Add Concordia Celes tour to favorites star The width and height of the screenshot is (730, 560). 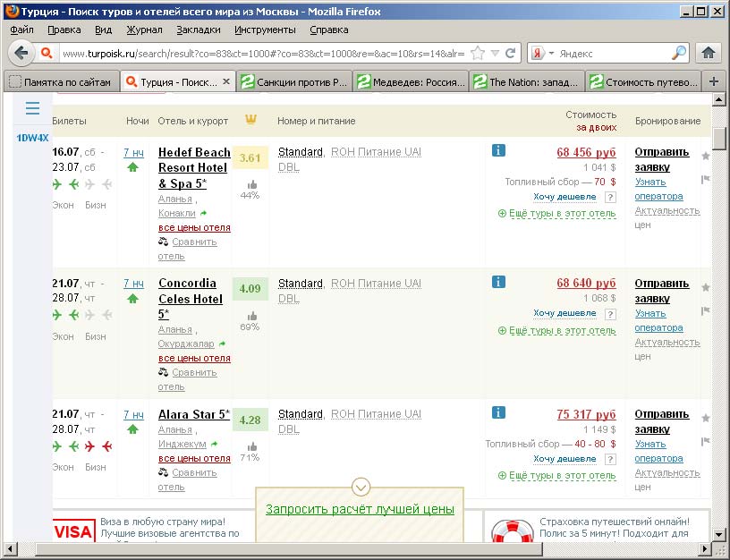coord(706,287)
